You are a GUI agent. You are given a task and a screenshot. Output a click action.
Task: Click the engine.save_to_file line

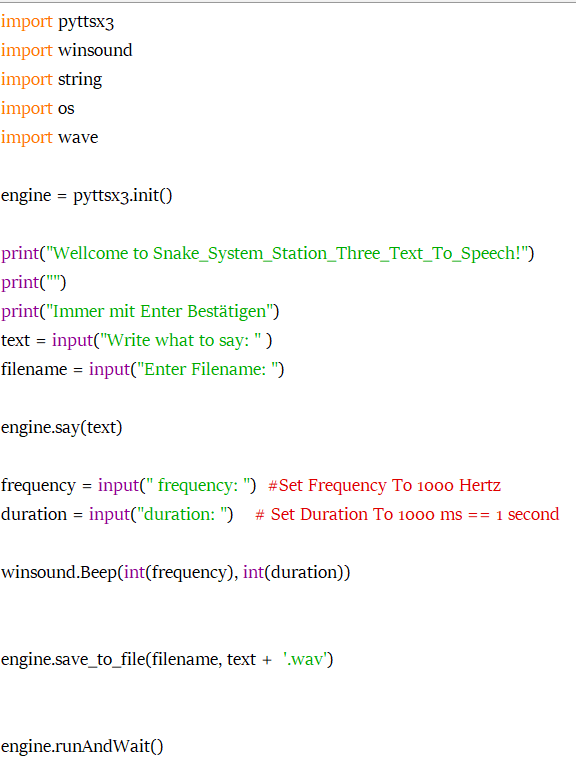pos(167,660)
